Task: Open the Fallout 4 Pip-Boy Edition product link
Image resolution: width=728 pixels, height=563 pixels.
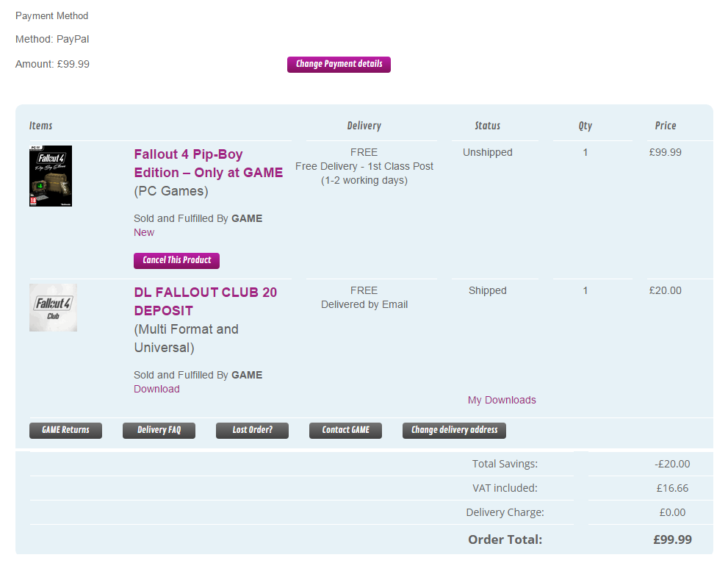Action: [208, 163]
